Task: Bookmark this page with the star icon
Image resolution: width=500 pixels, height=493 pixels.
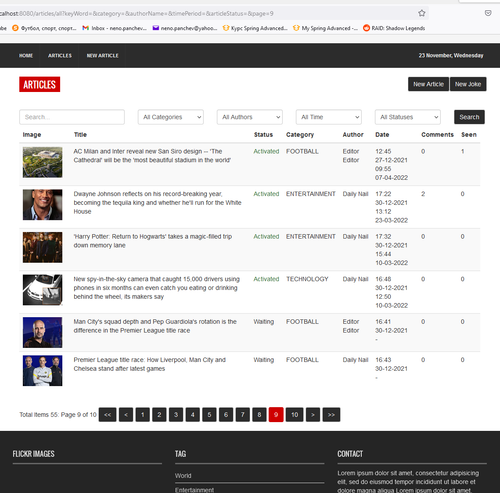Action: pyautogui.click(x=422, y=13)
